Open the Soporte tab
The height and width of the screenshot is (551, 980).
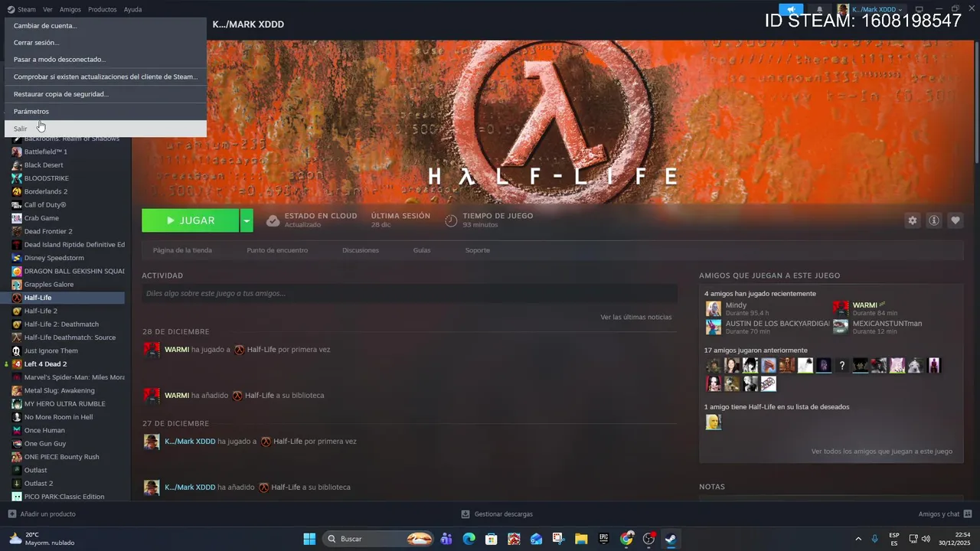(x=478, y=250)
